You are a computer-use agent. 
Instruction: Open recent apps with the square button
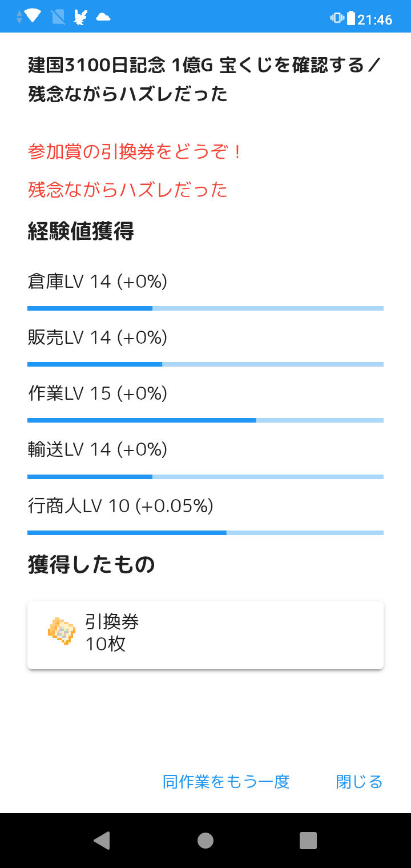click(308, 841)
